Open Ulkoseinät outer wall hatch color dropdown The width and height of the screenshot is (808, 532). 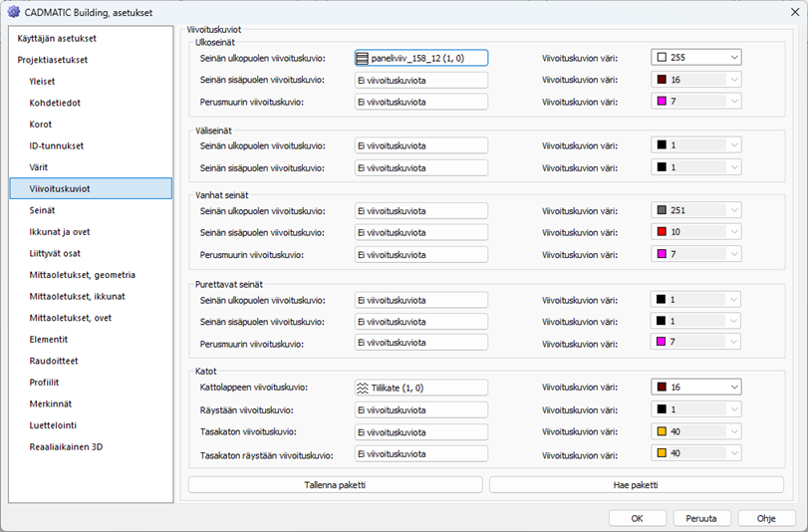point(734,58)
